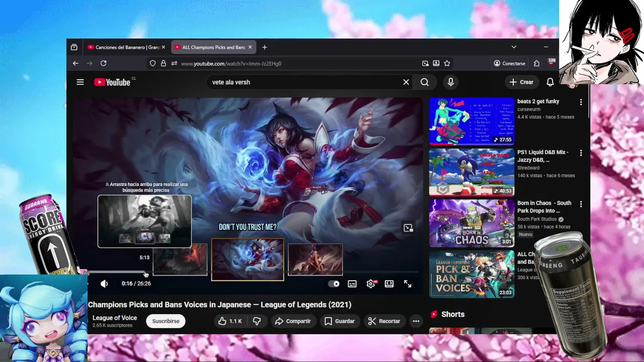Close the Canciones del Bananero tab
Screen dimensions: 644x362
pyautogui.click(x=164, y=47)
